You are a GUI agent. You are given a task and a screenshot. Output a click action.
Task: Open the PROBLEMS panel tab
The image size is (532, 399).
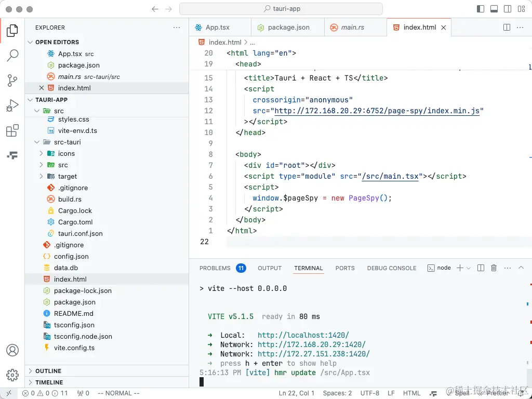click(222, 268)
